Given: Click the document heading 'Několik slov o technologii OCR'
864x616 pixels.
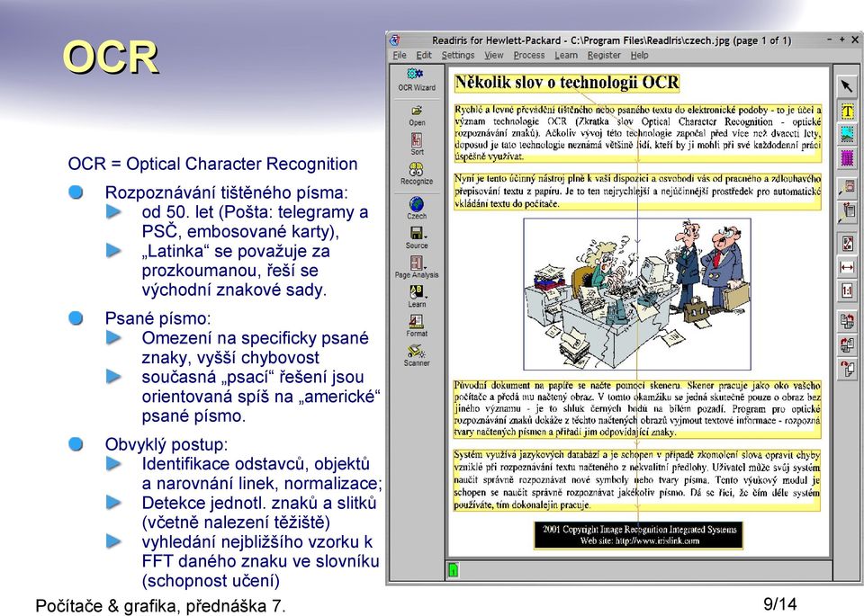Looking at the screenshot, I should coord(567,83).
